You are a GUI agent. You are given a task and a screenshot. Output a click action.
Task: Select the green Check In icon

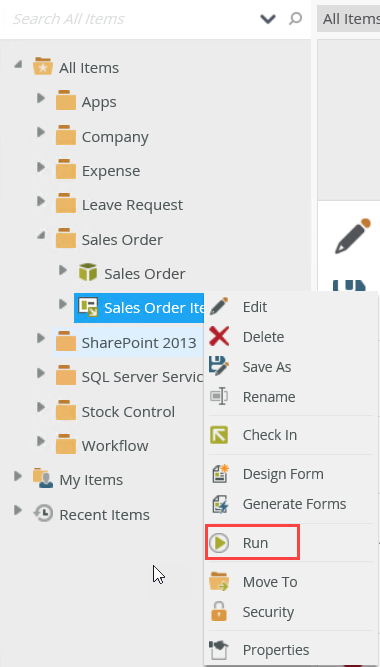(219, 435)
